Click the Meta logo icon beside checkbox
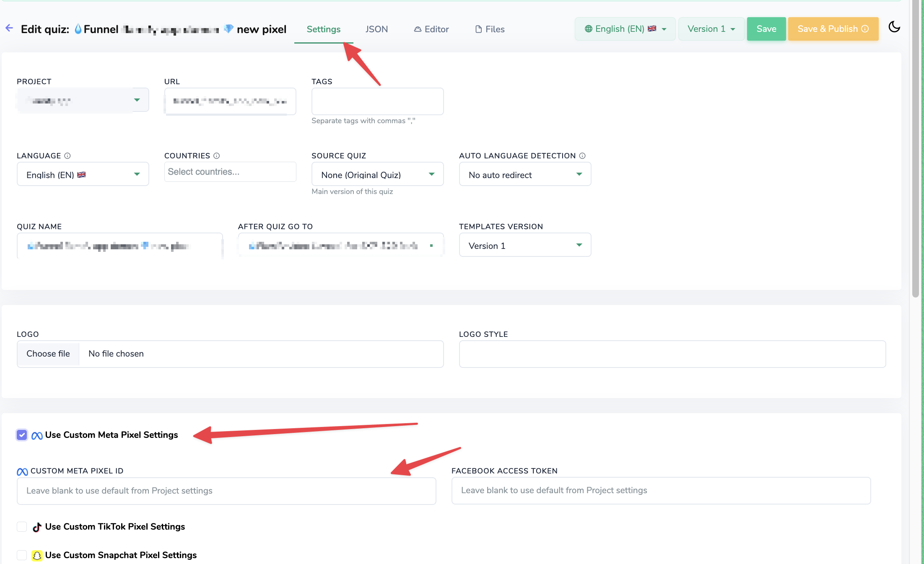 point(37,436)
